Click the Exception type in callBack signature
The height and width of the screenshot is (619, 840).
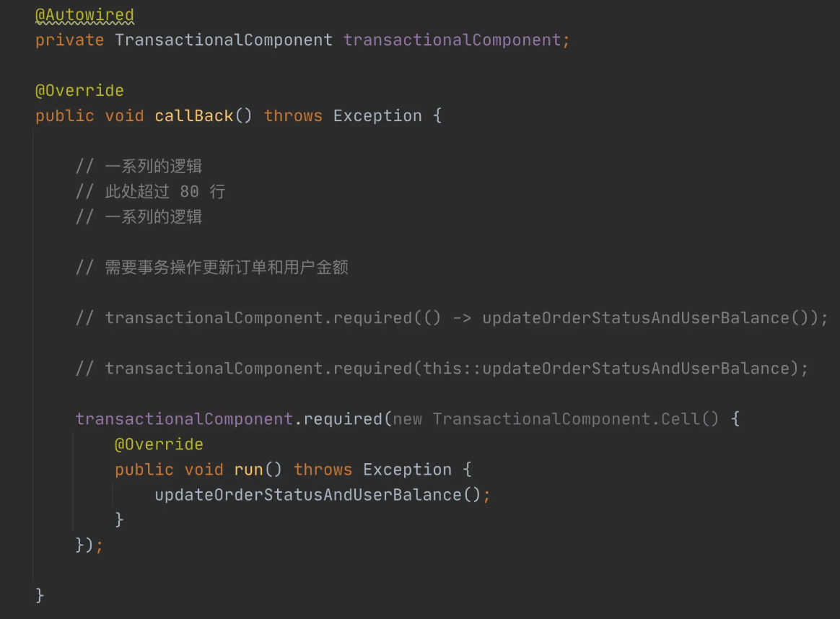pyautogui.click(x=377, y=115)
